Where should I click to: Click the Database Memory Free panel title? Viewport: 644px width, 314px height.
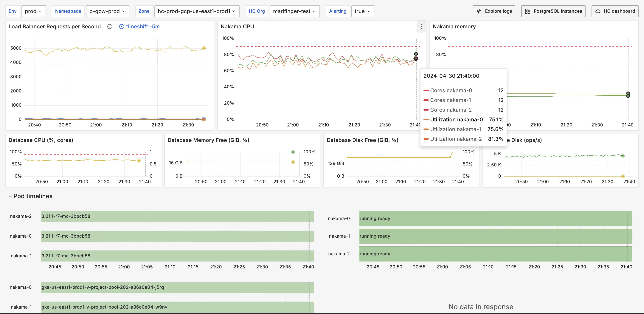208,140
